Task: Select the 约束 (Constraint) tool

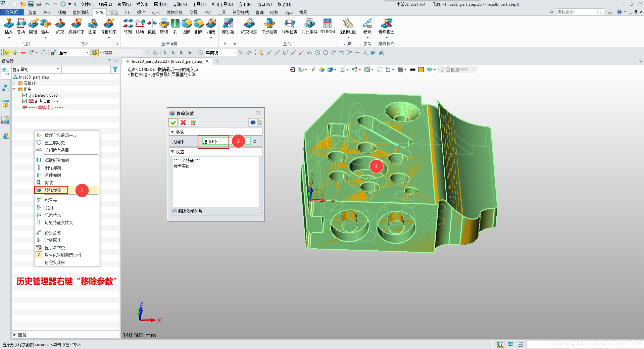Action: 60,26
